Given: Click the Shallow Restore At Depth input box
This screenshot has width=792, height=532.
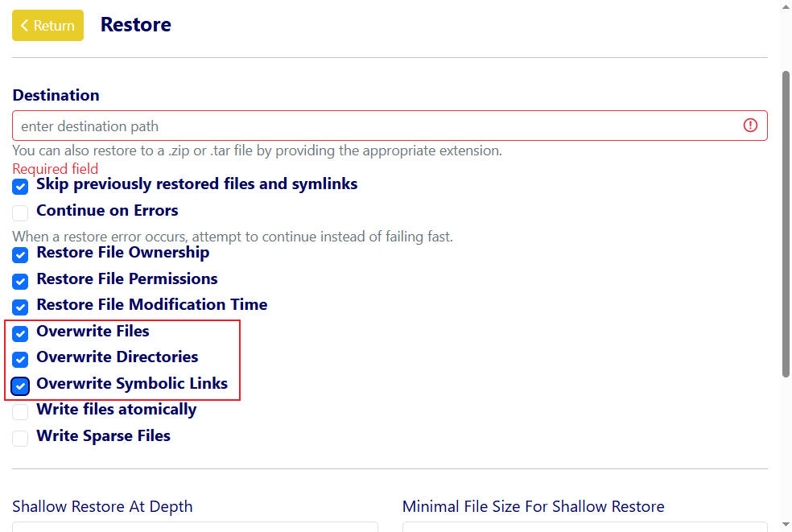Looking at the screenshot, I should tap(195, 526).
